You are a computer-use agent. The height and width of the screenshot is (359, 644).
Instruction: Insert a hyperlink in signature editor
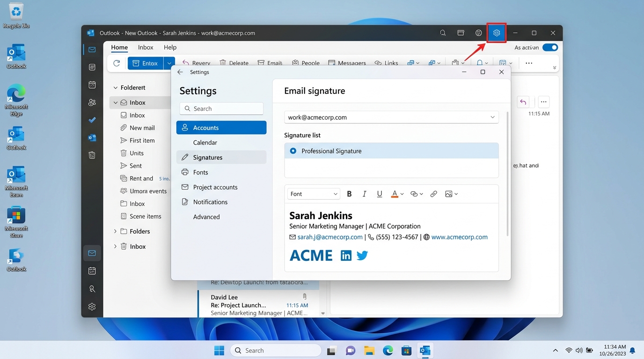(434, 194)
